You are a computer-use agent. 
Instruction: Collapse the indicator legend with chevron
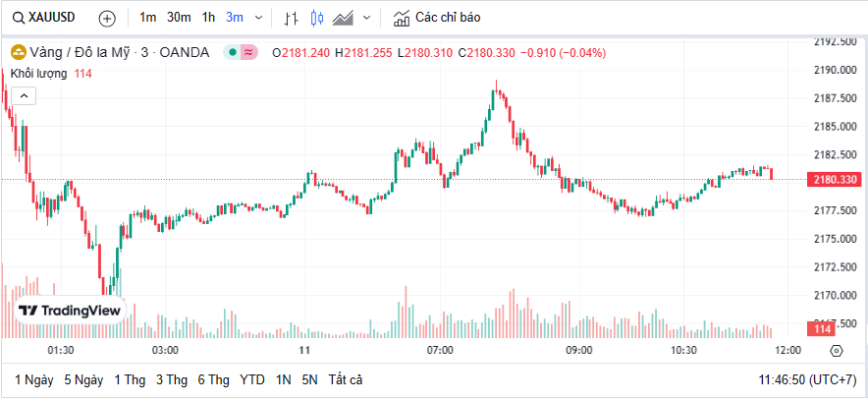point(24,95)
